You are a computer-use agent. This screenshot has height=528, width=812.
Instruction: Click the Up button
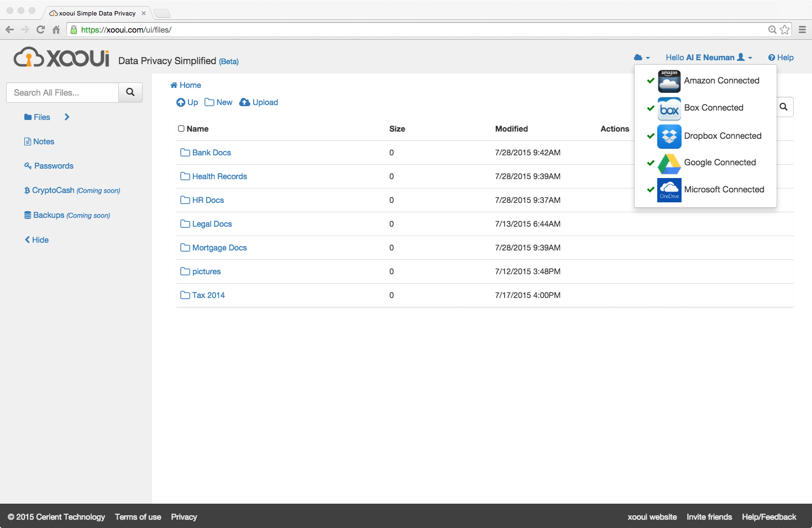187,102
